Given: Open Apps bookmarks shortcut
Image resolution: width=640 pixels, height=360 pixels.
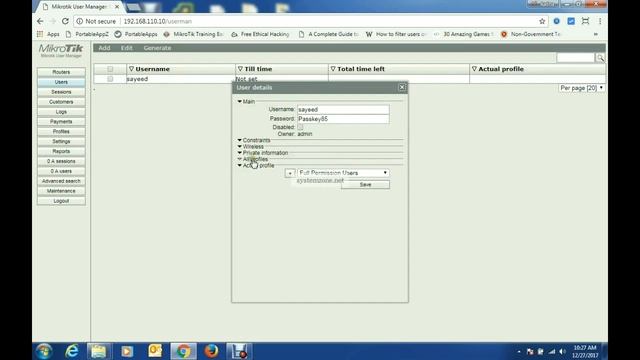Looking at the screenshot, I should point(49,34).
